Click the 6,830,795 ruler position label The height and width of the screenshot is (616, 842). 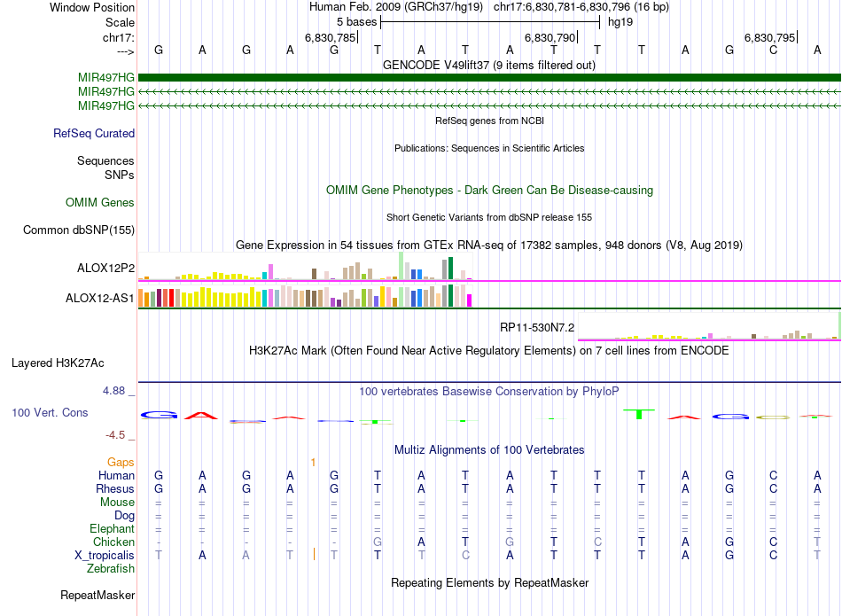(769, 37)
